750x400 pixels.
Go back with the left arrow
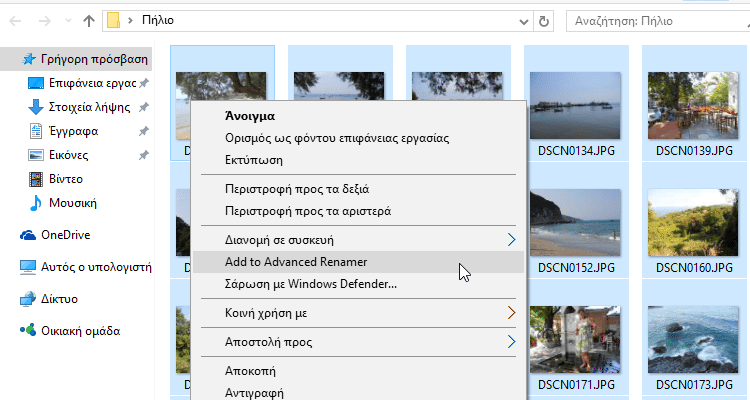tap(15, 21)
